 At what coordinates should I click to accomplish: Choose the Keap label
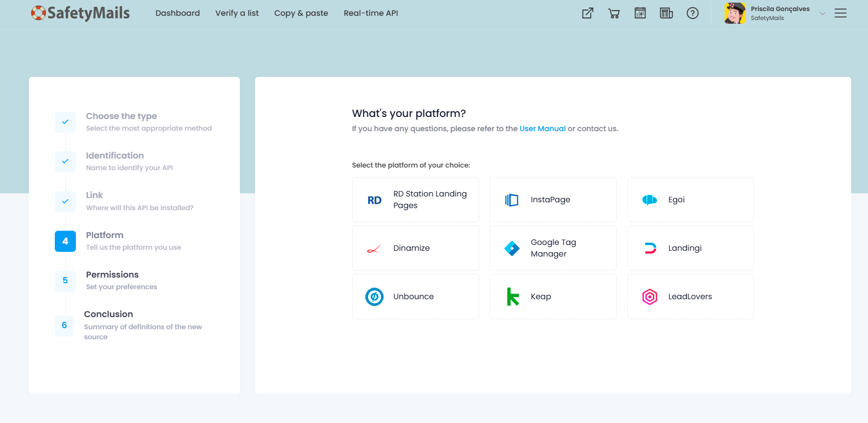tap(541, 297)
